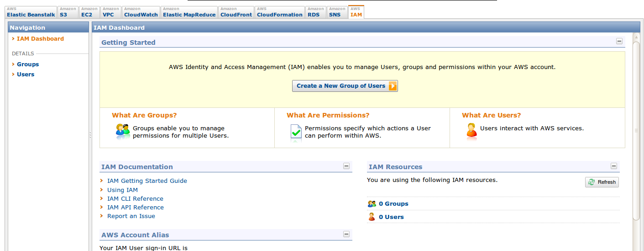The width and height of the screenshot is (644, 251).
Task: Click the user icon under What Are Users
Action: tap(471, 131)
